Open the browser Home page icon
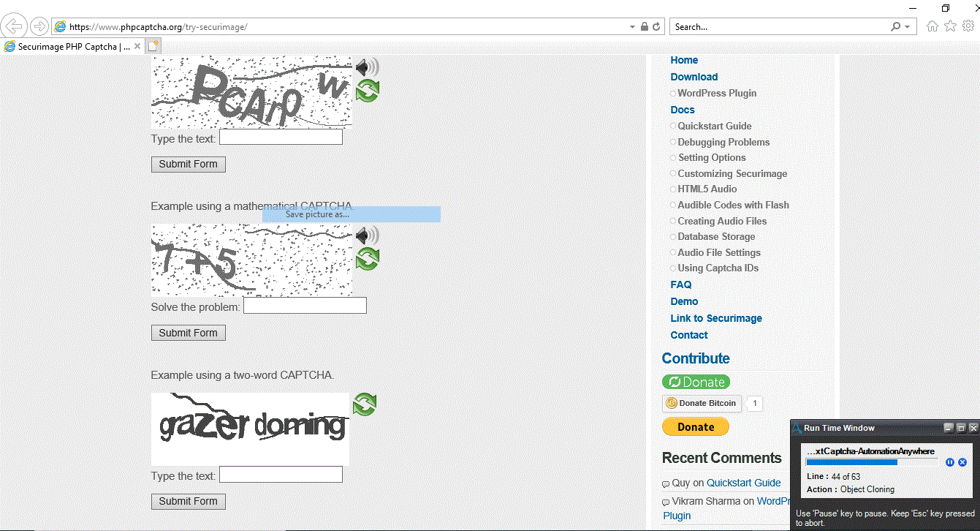980x531 pixels. (x=932, y=26)
